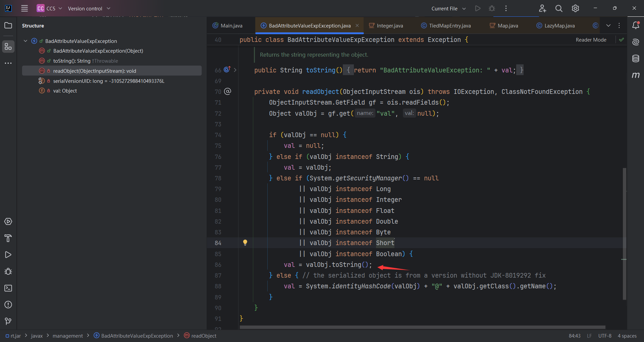
Task: Change UTF-8 file encoding
Action: tap(605, 336)
